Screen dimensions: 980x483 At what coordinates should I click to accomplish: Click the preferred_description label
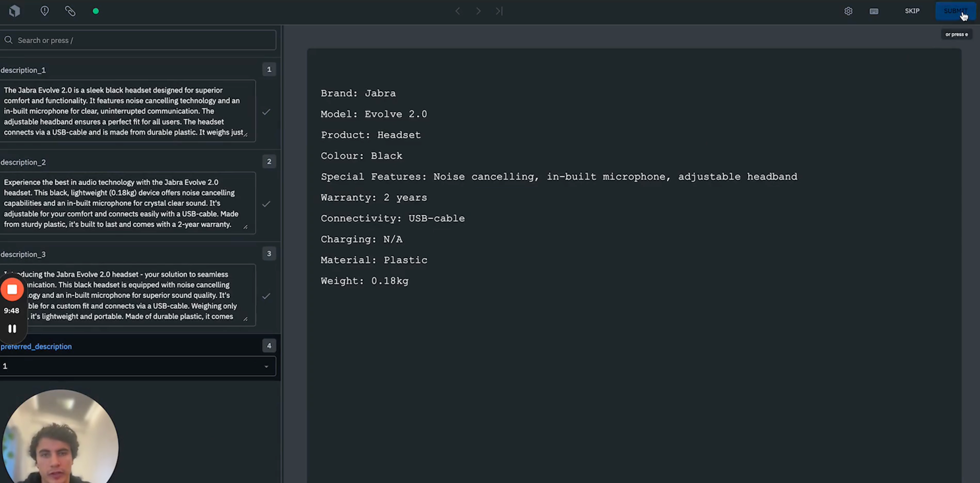[36, 346]
